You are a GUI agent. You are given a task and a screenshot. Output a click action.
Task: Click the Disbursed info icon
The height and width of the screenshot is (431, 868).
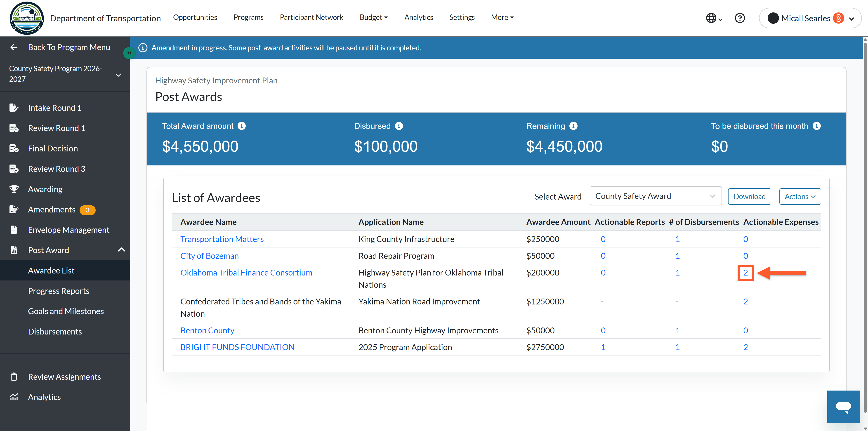[x=399, y=126]
